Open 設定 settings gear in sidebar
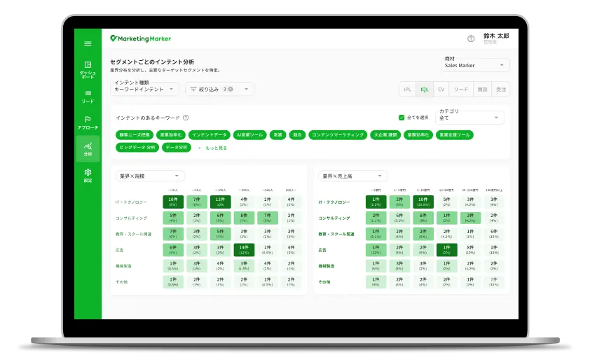 (x=88, y=175)
